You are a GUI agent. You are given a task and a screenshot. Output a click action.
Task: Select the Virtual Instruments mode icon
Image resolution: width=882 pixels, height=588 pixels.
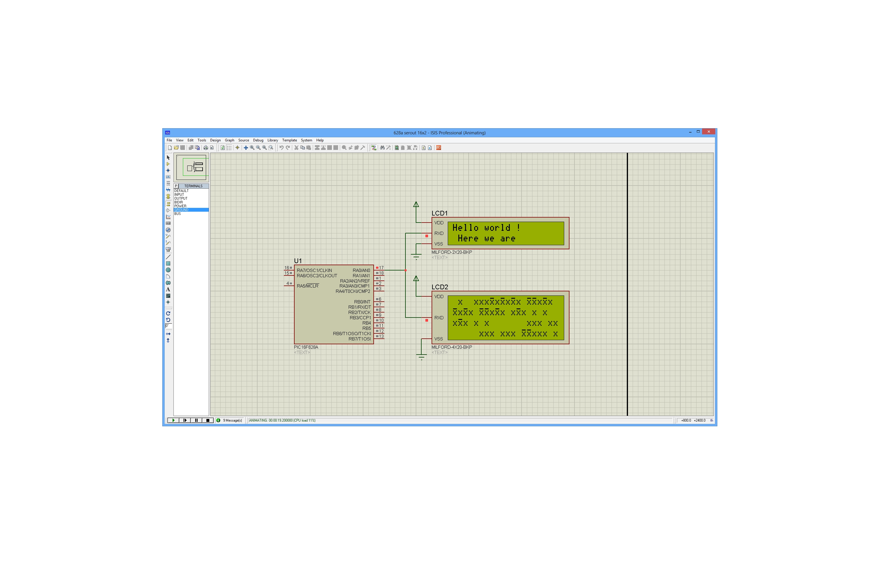[168, 249]
